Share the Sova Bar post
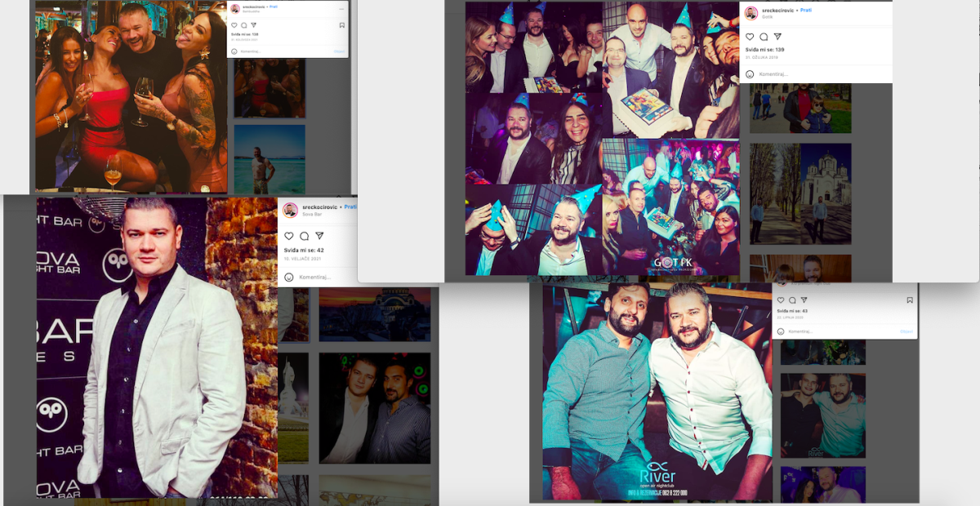Image resolution: width=980 pixels, height=506 pixels. tap(319, 236)
